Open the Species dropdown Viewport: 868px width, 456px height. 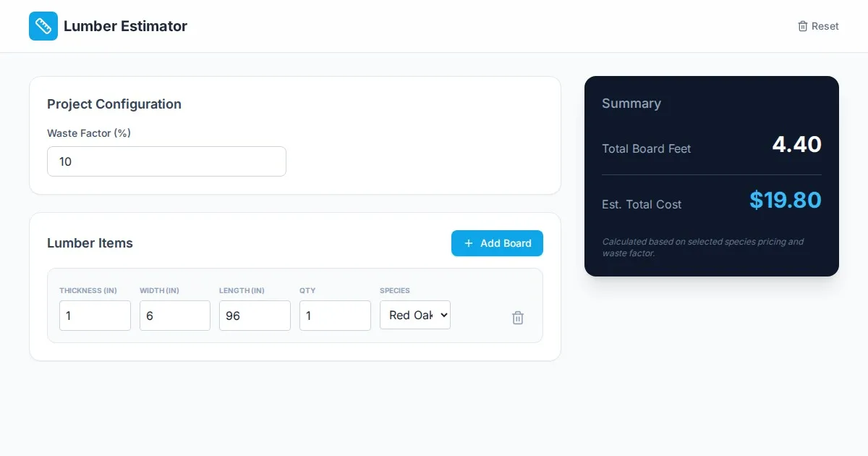(415, 315)
